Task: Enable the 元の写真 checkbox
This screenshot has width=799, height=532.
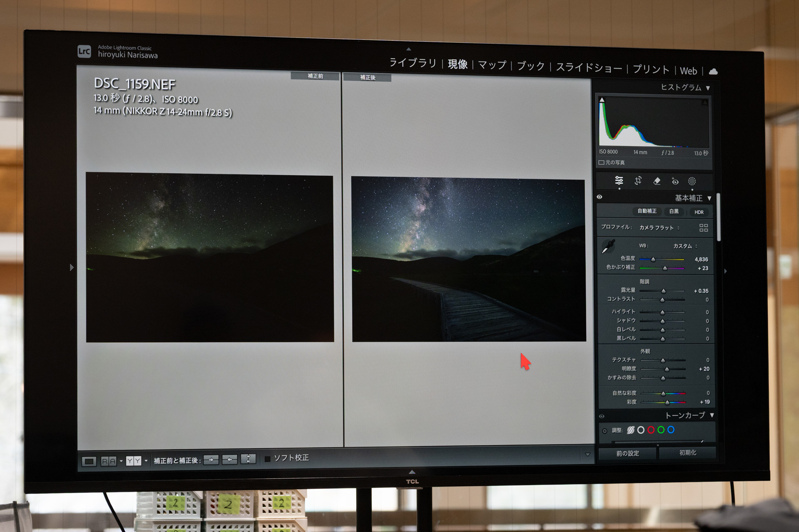Action: pyautogui.click(x=601, y=162)
